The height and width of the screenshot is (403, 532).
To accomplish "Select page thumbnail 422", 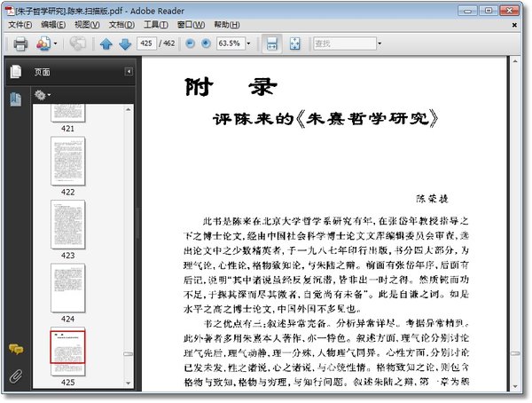I will [x=68, y=161].
